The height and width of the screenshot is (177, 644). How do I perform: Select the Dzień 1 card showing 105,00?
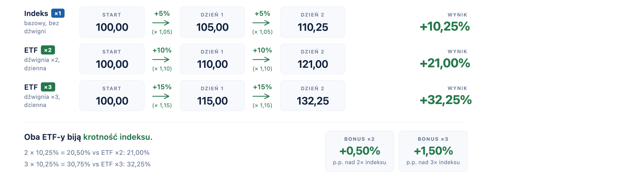point(212,22)
